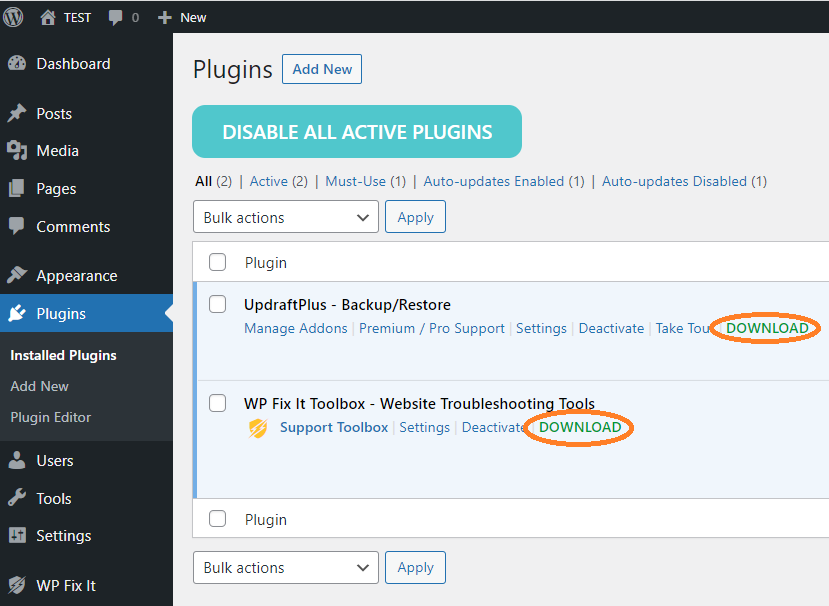Open Pages in the sidebar

[56, 188]
